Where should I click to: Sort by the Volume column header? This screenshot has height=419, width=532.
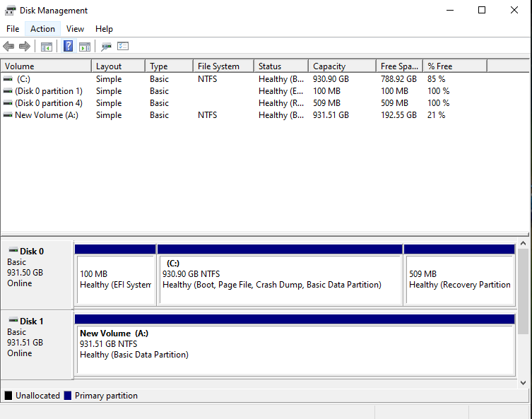coord(46,66)
